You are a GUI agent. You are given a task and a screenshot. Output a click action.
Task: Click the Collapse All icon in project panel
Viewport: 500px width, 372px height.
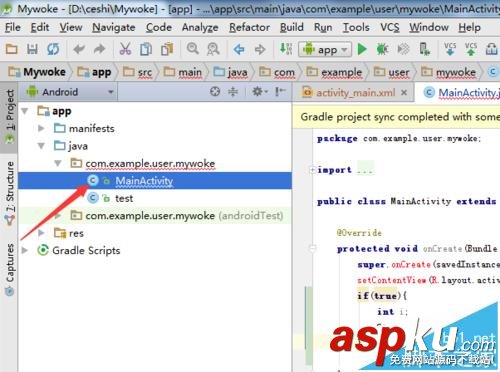coord(233,91)
